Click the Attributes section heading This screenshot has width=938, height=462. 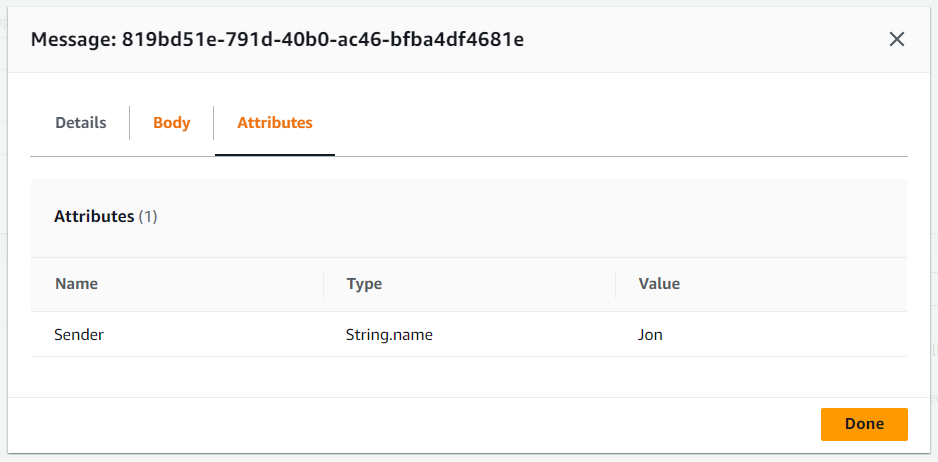pyautogui.click(x=94, y=216)
